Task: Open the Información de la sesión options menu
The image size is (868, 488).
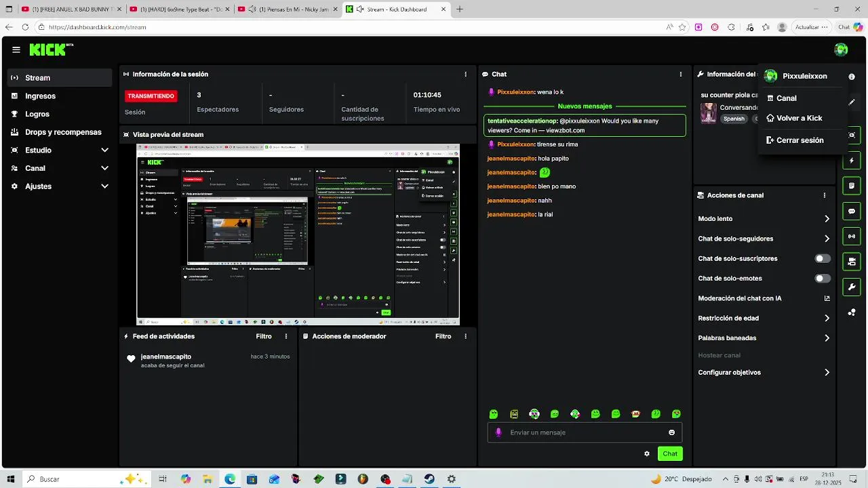Action: click(465, 74)
